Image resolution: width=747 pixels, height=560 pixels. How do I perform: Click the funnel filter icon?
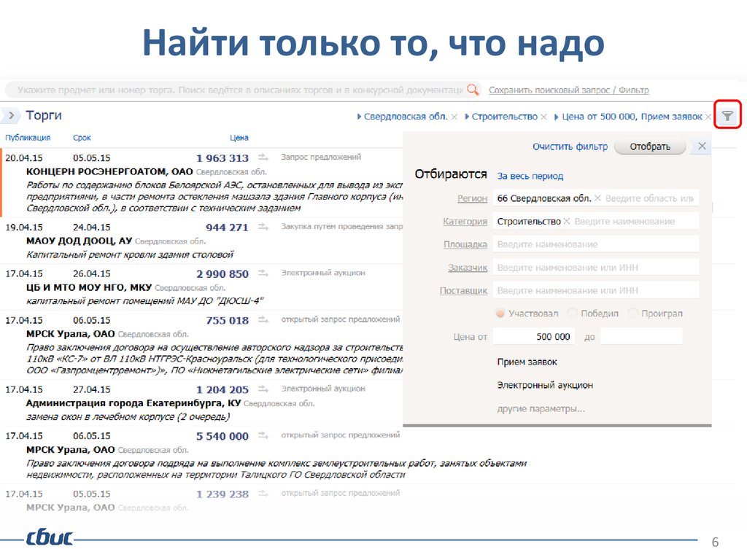727,116
